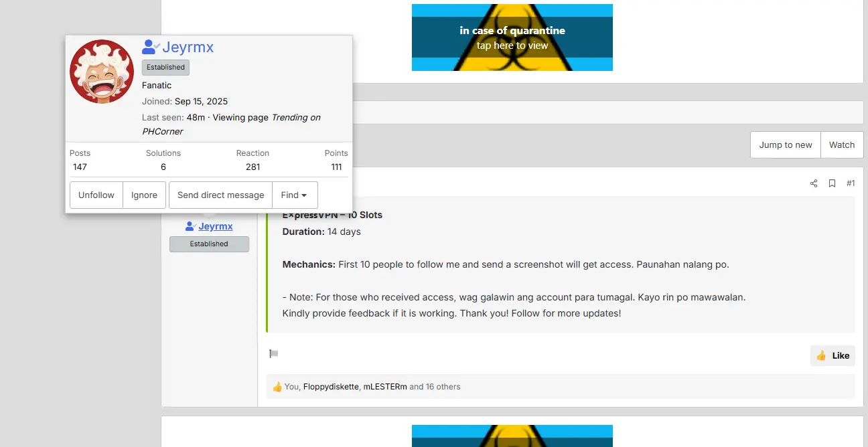Image resolution: width=868 pixels, height=447 pixels.
Task: Open mLESTERm in the reactions list
Action: tap(385, 387)
